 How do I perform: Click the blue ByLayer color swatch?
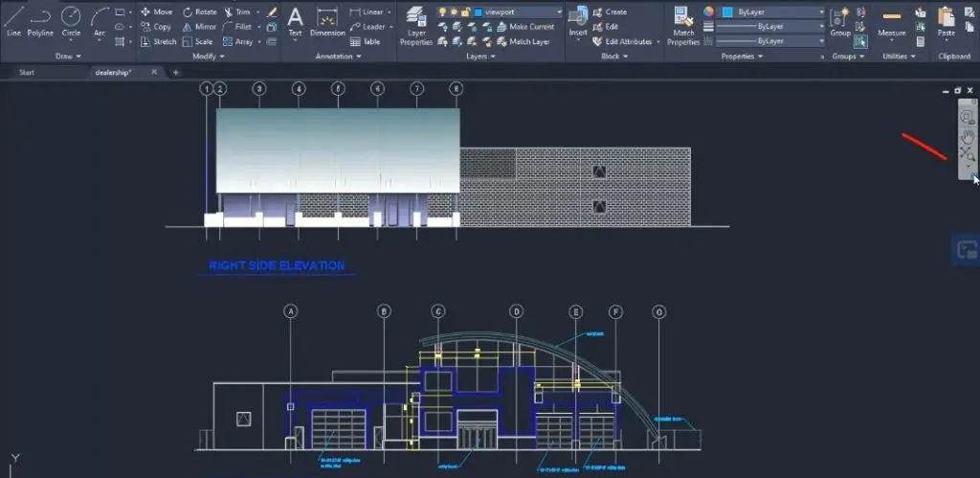(728, 11)
